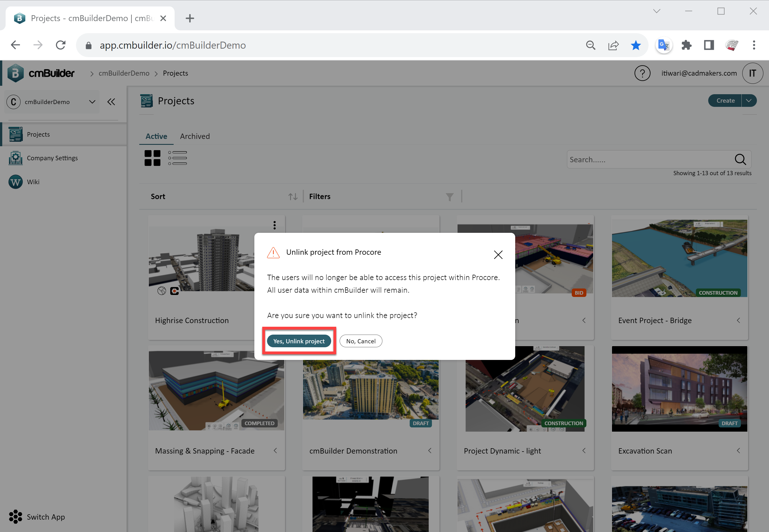
Task: Open three-dot menu on Highrise Construction card
Action: (x=274, y=225)
